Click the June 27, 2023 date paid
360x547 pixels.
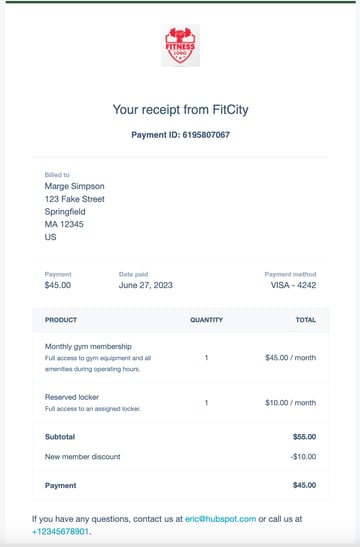tap(145, 285)
